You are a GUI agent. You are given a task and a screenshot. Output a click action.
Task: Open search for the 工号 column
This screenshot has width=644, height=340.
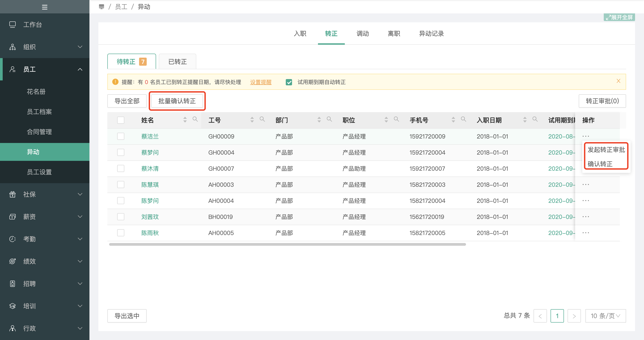pos(262,120)
